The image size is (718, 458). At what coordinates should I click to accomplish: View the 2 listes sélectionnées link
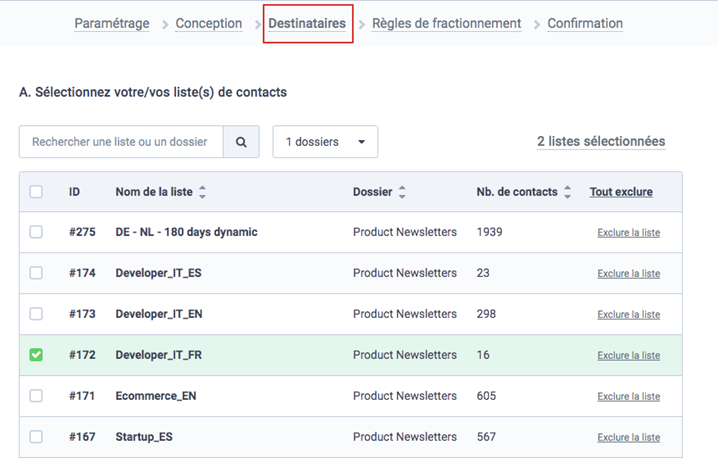(x=600, y=142)
